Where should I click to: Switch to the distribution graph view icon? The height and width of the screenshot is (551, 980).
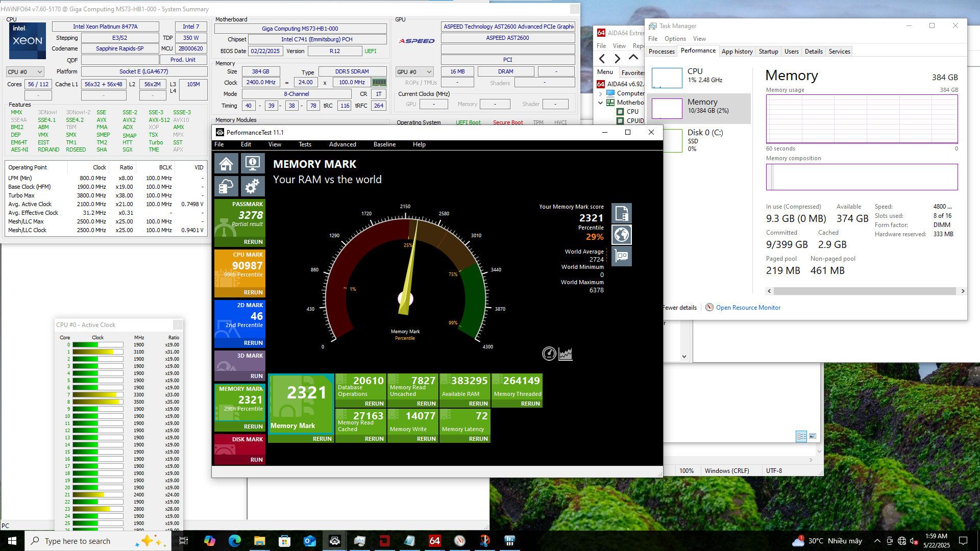point(565,354)
